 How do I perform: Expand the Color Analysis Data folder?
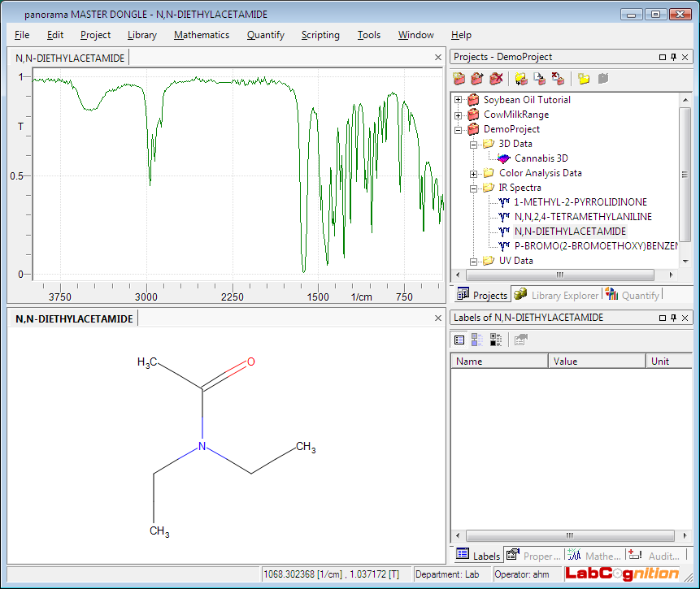(474, 173)
